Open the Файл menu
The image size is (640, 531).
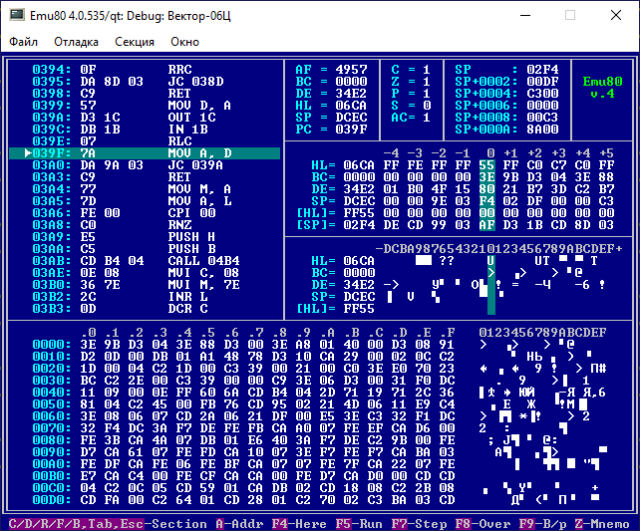24,42
